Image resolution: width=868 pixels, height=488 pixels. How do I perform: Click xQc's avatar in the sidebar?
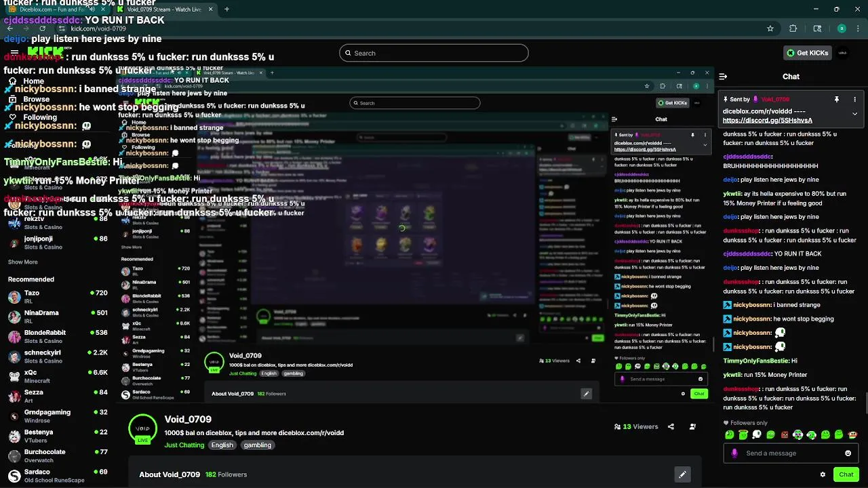(14, 376)
